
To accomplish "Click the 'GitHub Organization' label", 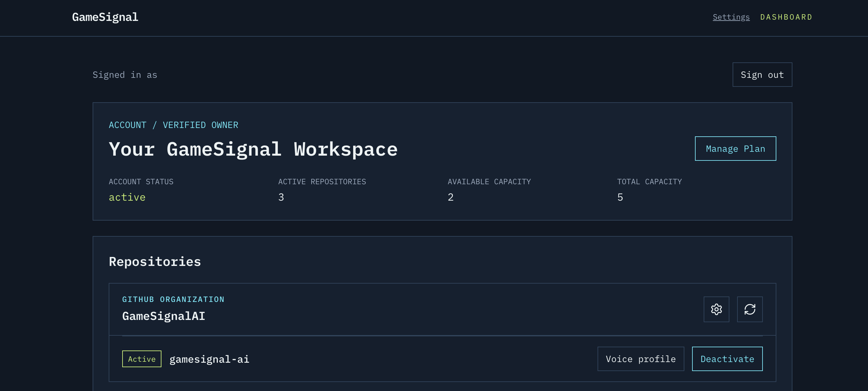I will 173,299.
